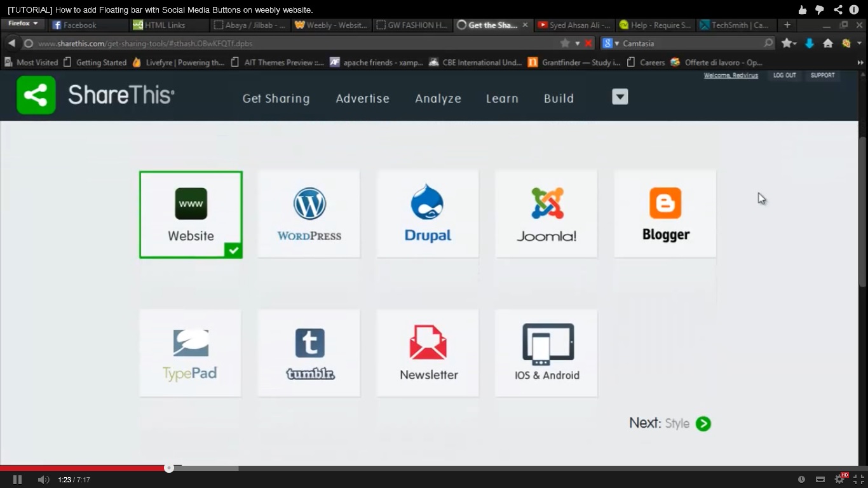868x488 pixels.
Task: Switch to Abaya / Jilbab tab
Action: pos(250,25)
